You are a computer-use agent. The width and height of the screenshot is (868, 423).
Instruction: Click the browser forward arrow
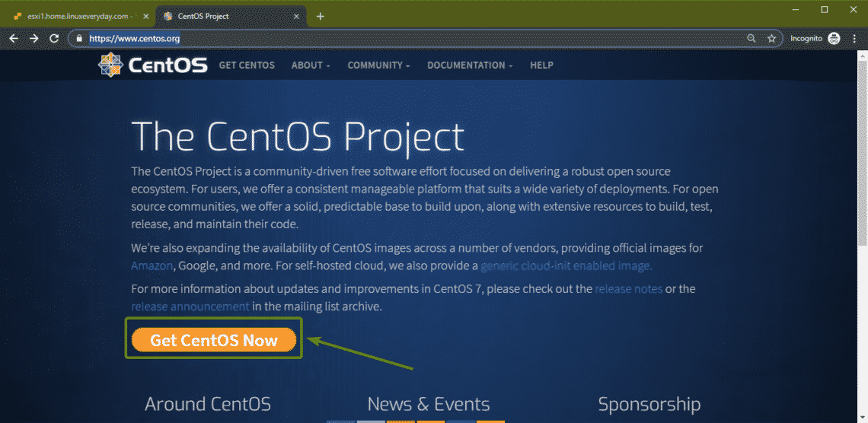(34, 39)
